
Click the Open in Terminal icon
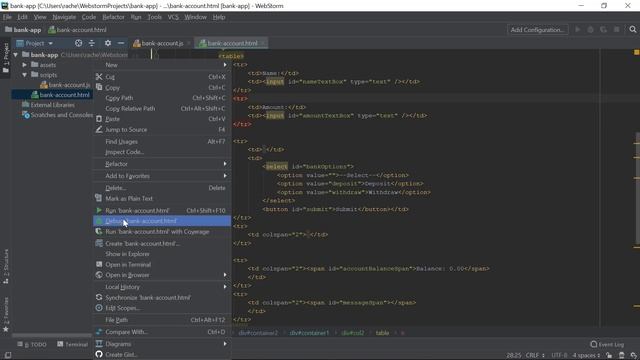(99, 264)
